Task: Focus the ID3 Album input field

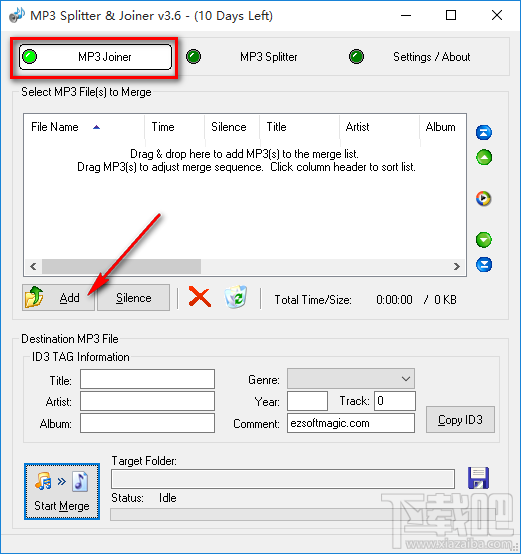Action: click(x=147, y=423)
